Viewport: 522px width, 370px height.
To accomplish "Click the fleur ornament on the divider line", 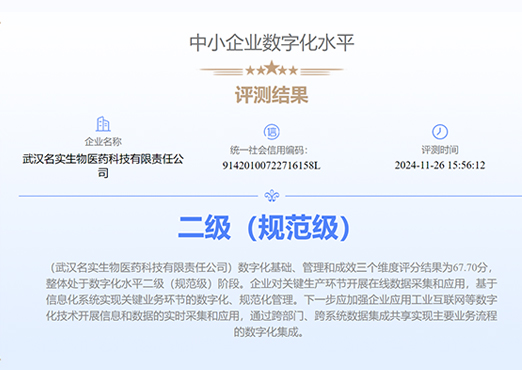I will [272, 196].
